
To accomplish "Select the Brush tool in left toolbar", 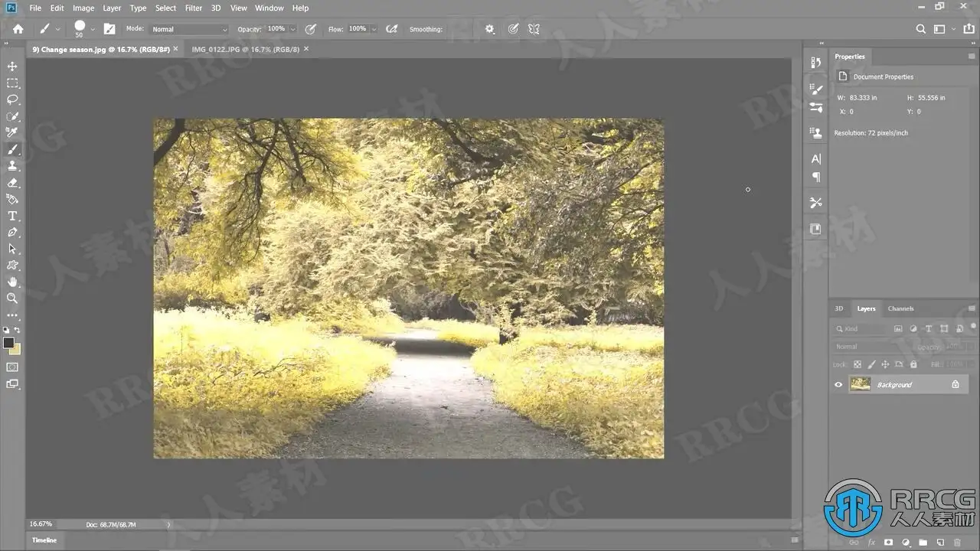I will (12, 149).
